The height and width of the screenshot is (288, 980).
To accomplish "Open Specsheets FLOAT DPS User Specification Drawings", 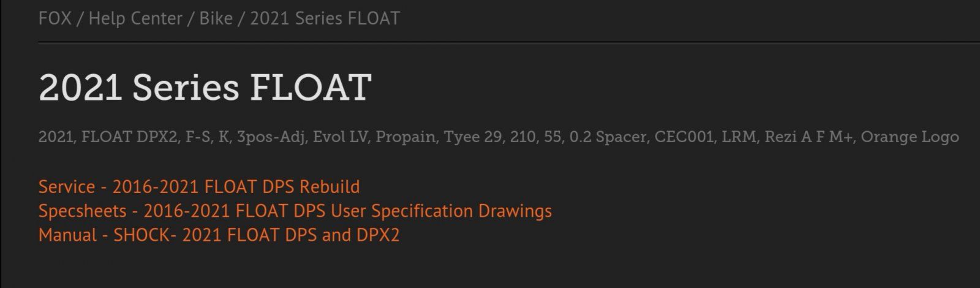I will click(x=295, y=211).
